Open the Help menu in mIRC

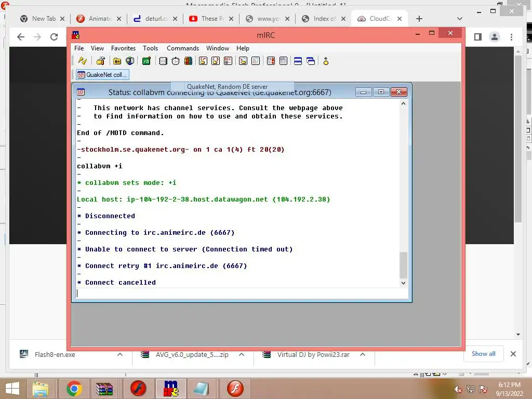point(243,48)
